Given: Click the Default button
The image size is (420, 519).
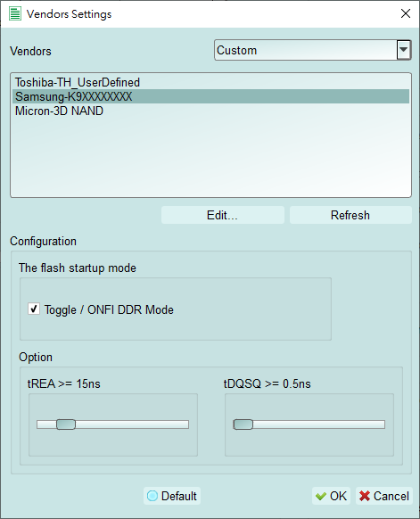Looking at the screenshot, I should 172,496.
